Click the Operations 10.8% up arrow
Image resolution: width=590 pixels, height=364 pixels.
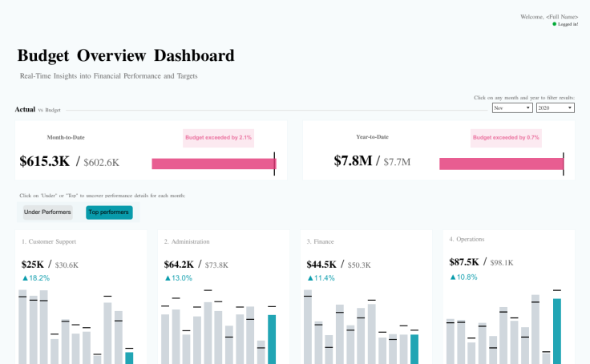(453, 277)
